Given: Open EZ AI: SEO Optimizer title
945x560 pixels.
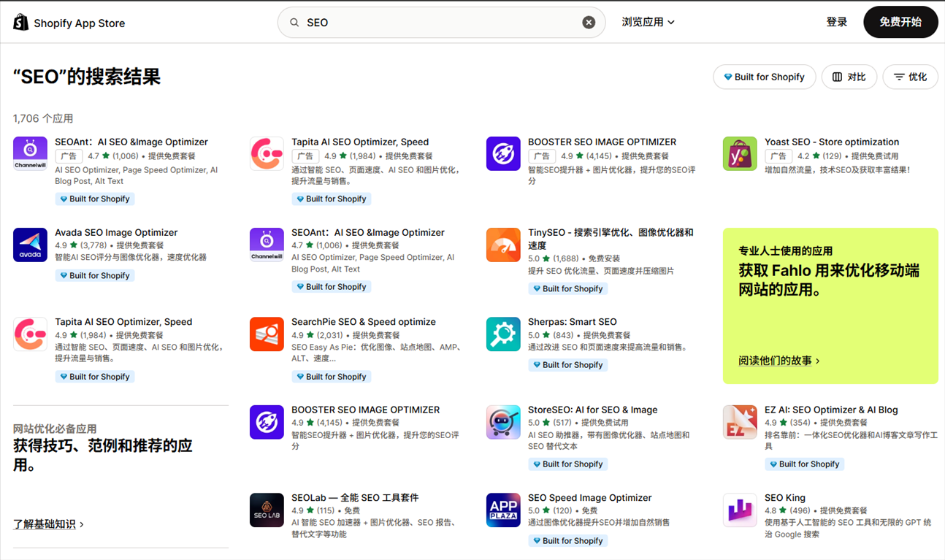Looking at the screenshot, I should [x=831, y=410].
